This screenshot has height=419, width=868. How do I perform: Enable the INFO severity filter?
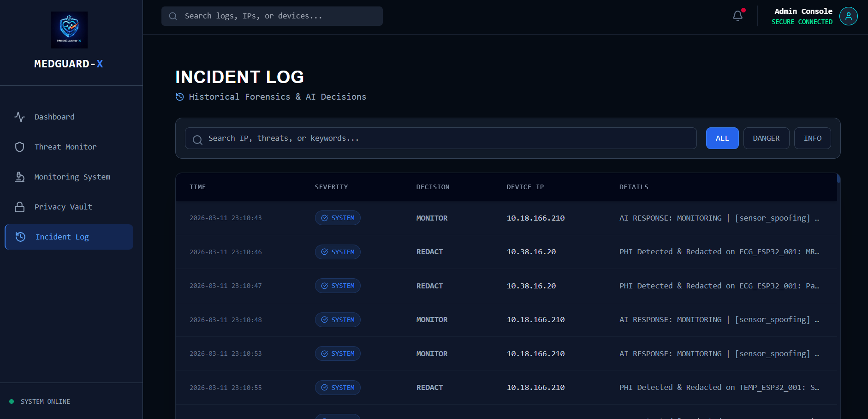click(x=812, y=138)
